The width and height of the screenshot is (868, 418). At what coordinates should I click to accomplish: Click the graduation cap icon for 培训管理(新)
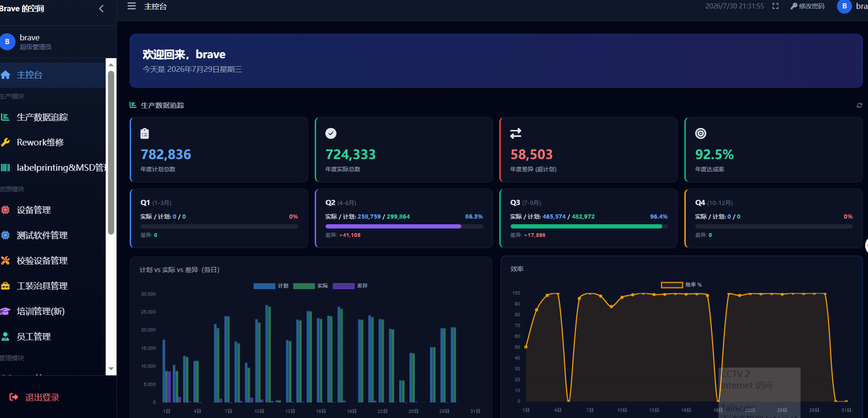[6, 312]
